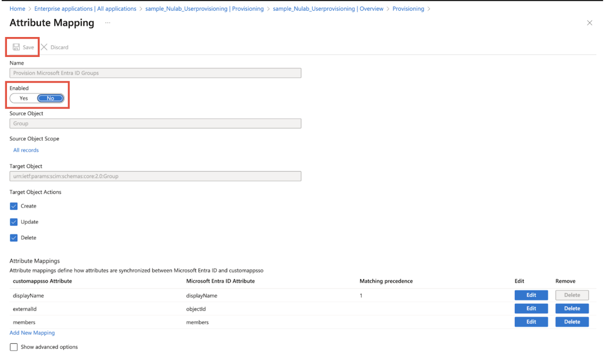Select Microsoft Entra ID Attribute column header
This screenshot has width=611, height=364.
[220, 281]
